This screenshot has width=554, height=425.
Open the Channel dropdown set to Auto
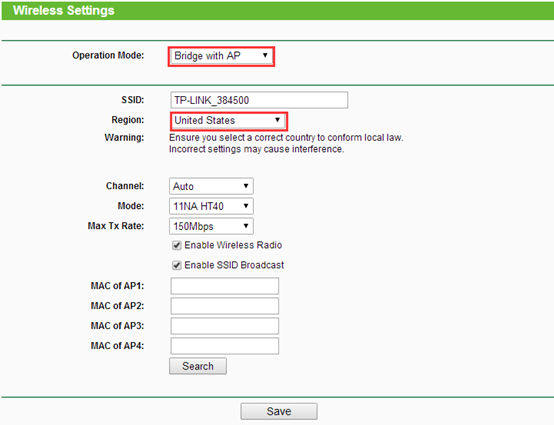pyautogui.click(x=211, y=186)
